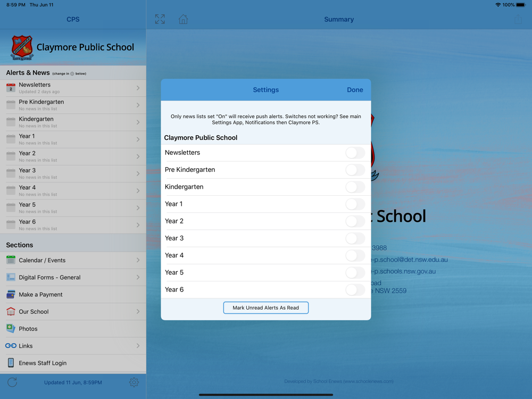Tap the Photos icon
Viewport: 532px width, 399px height.
tap(11, 328)
